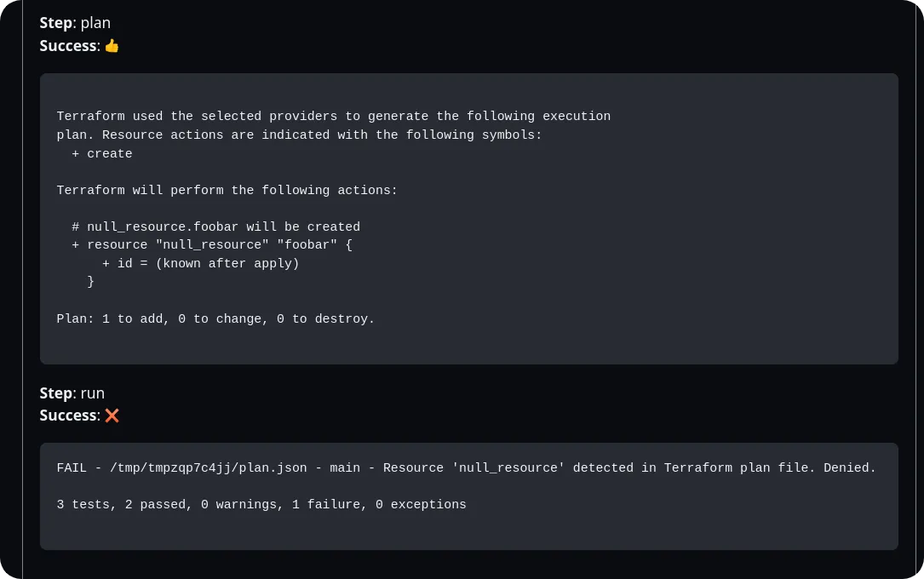This screenshot has height=579, width=924.
Task: Click "Terraform will perform the following actions" line
Action: [x=227, y=191]
